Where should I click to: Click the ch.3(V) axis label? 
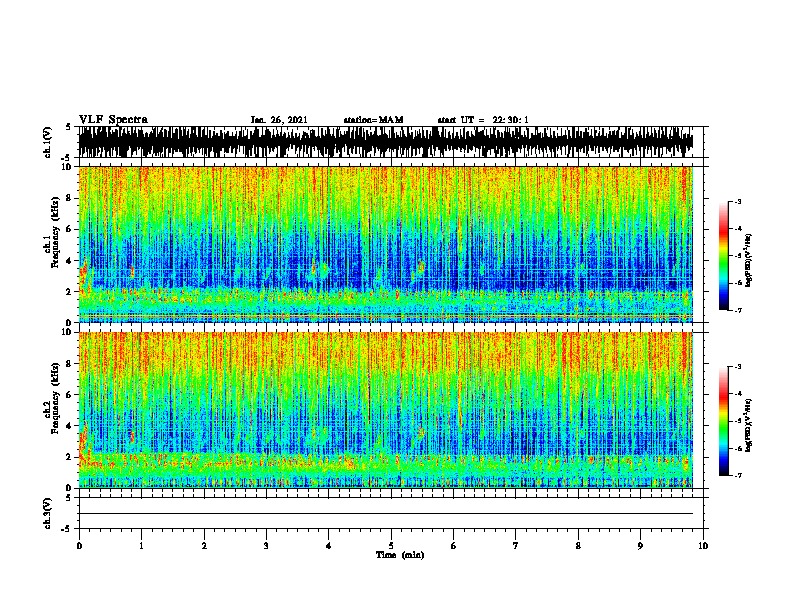[48, 513]
